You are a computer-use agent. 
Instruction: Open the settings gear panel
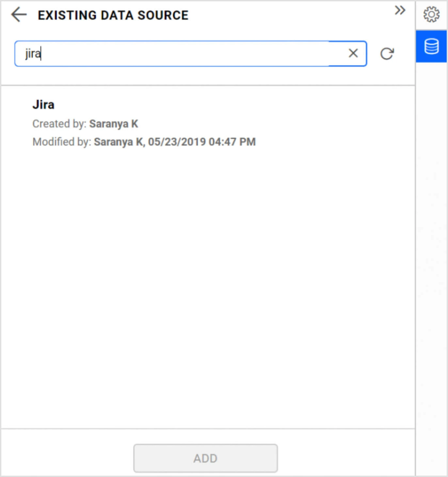(x=431, y=15)
